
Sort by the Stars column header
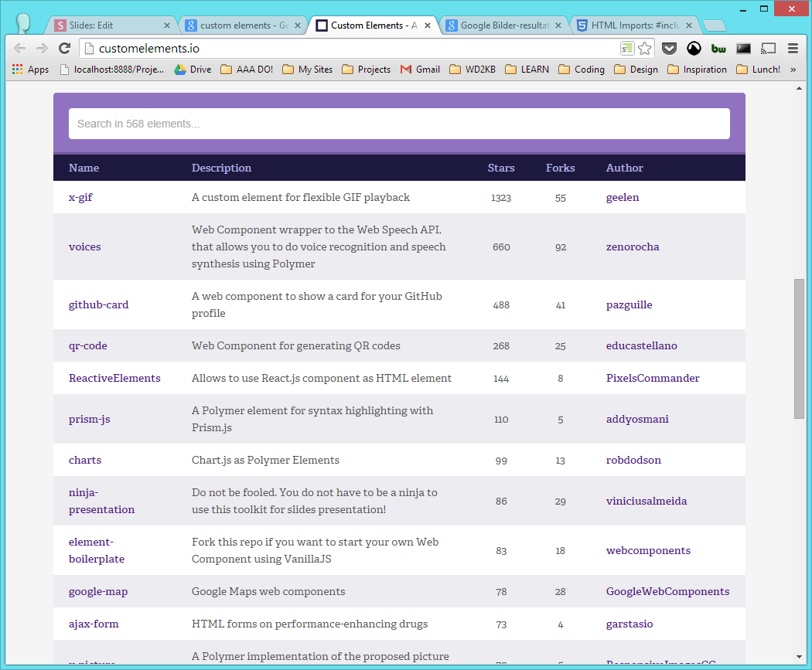click(x=501, y=168)
